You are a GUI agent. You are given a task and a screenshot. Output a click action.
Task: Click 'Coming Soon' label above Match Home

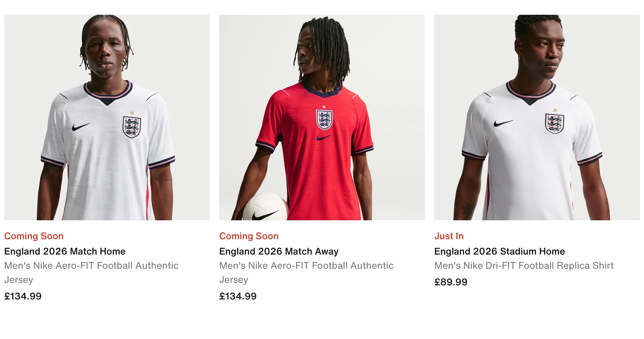click(x=34, y=236)
